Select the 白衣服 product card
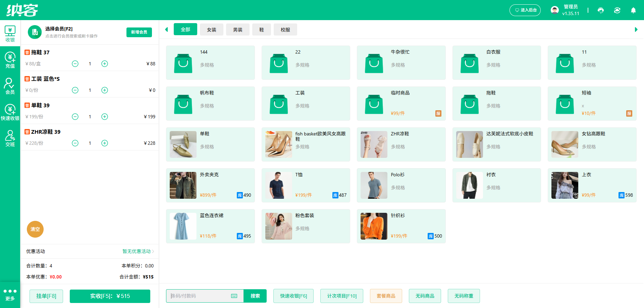Screen dimensions: 644x308 point(497,63)
